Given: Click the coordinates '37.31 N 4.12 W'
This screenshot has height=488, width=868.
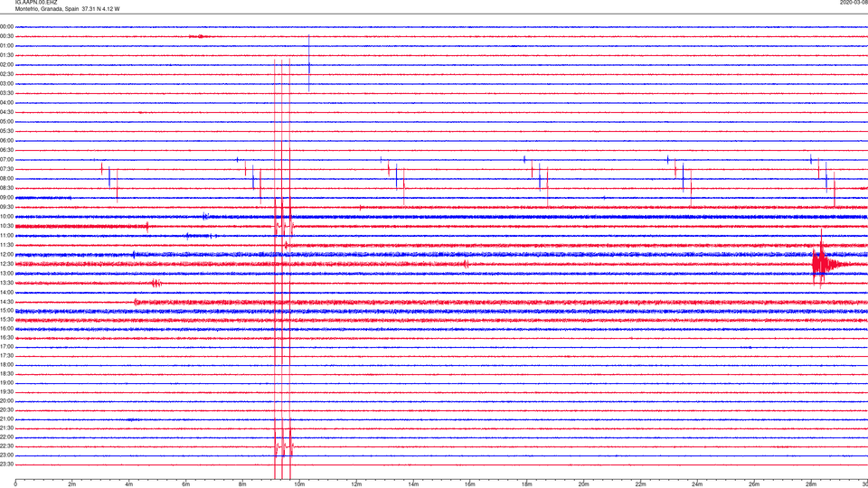Looking at the screenshot, I should pyautogui.click(x=100, y=9).
